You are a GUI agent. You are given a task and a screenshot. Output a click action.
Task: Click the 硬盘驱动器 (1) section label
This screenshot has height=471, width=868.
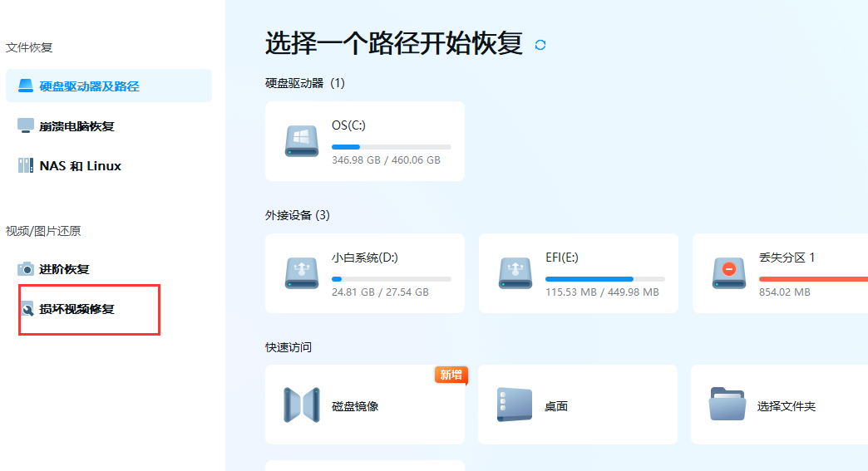tap(305, 83)
